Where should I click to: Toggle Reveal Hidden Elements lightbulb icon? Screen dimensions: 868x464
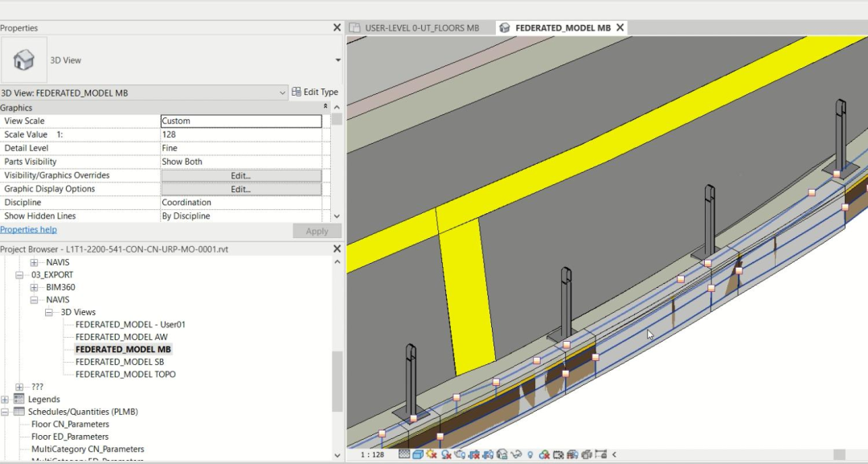click(530, 454)
